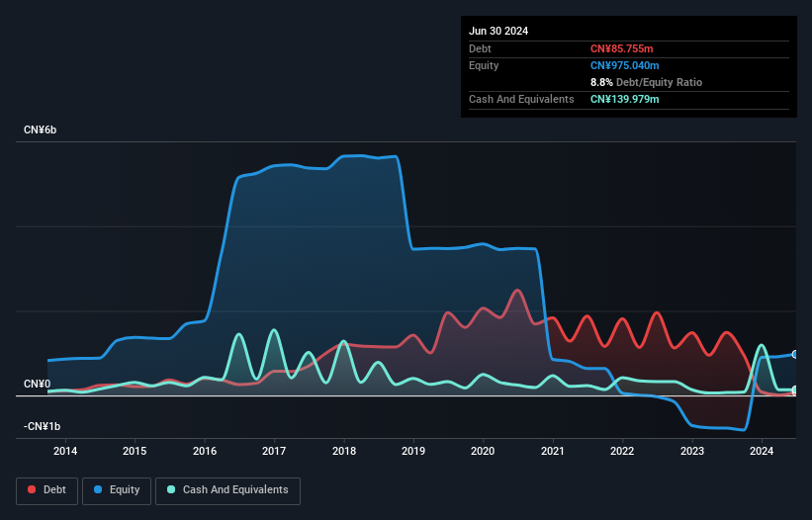
Task: Select the 2018 x-axis label
Action: [x=344, y=451]
